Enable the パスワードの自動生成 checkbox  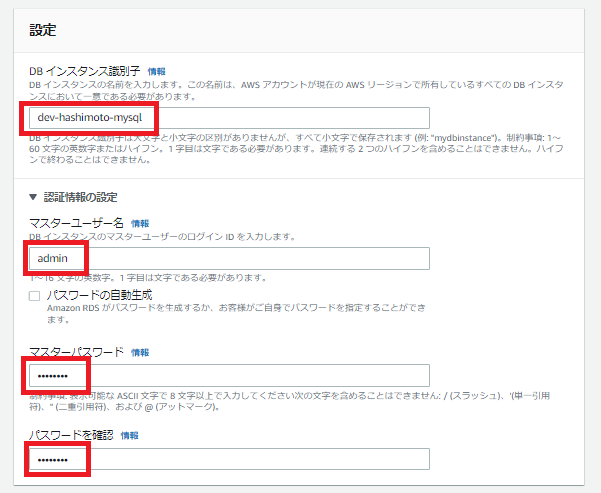point(35,296)
